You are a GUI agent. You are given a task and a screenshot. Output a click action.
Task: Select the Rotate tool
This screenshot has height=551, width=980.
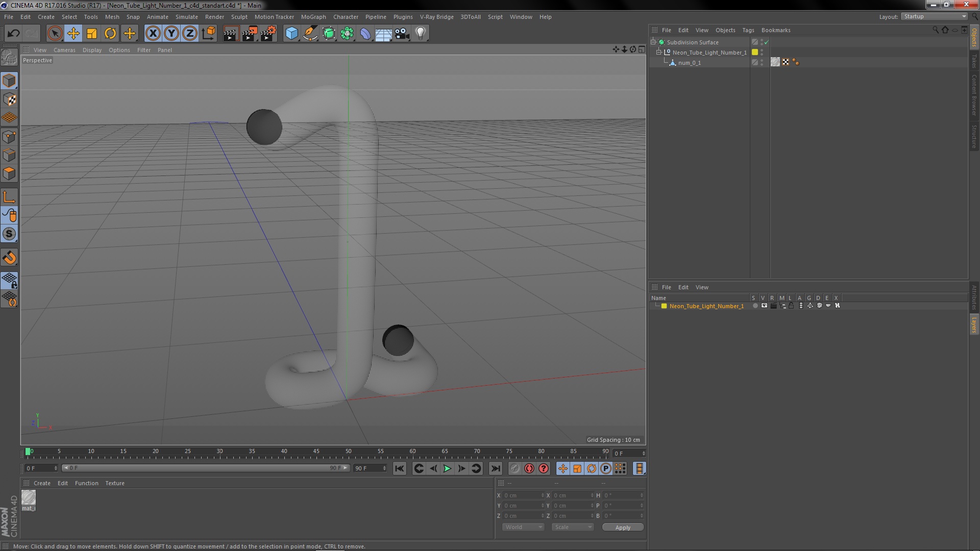(110, 34)
